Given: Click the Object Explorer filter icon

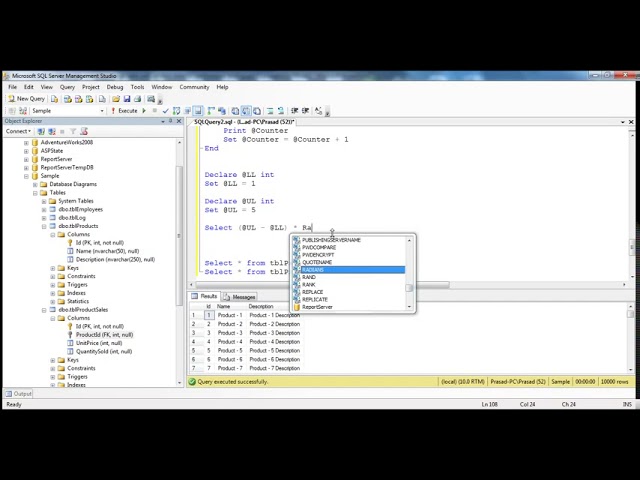Looking at the screenshot, I should (73, 131).
